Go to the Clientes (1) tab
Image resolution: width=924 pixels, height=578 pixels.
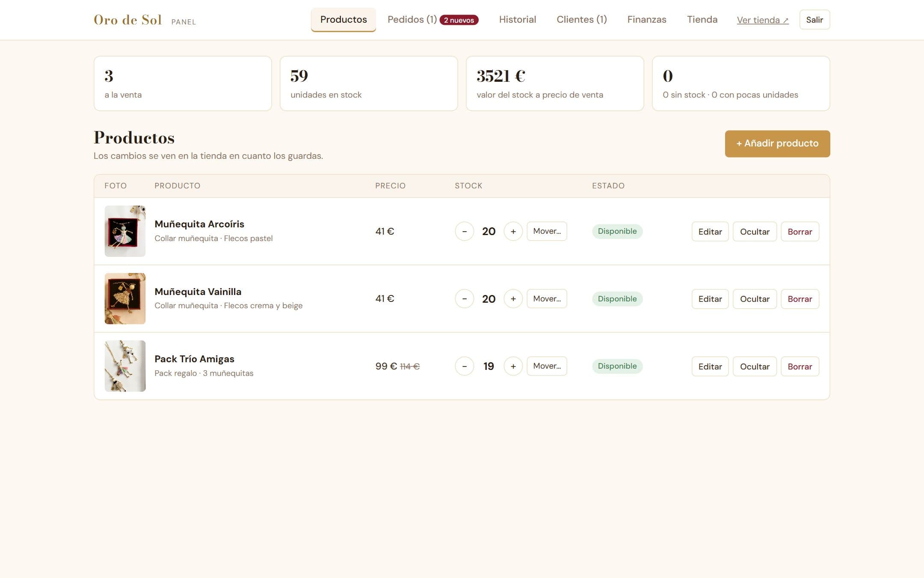pyautogui.click(x=582, y=20)
